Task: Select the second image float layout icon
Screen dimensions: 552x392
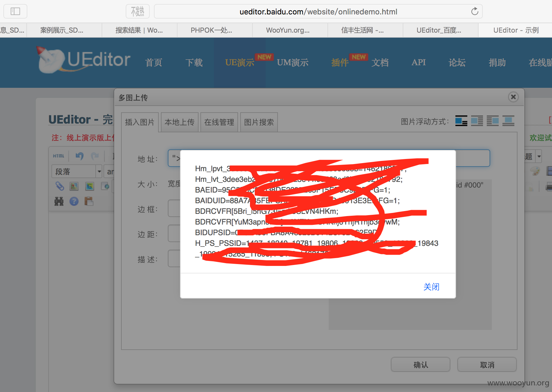Action: click(477, 121)
